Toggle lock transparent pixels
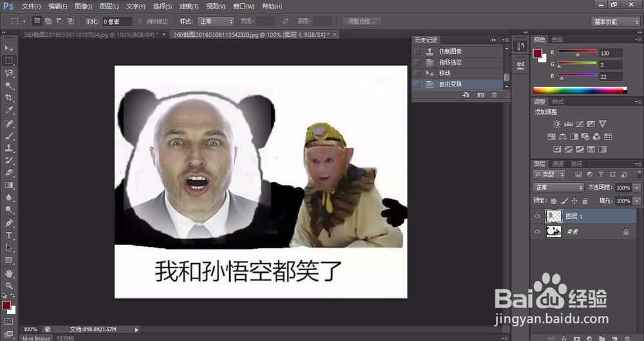 click(554, 201)
